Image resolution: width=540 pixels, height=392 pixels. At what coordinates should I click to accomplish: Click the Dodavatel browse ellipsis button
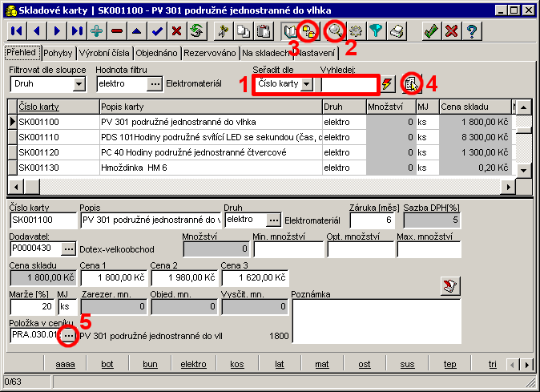(69, 249)
